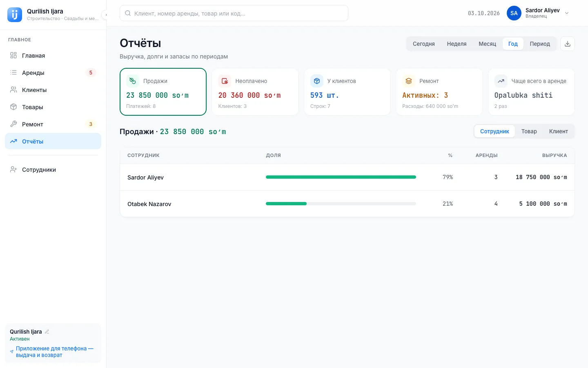Click the Активных: 3 repair value
This screenshot has height=368, width=588.
(425, 95)
